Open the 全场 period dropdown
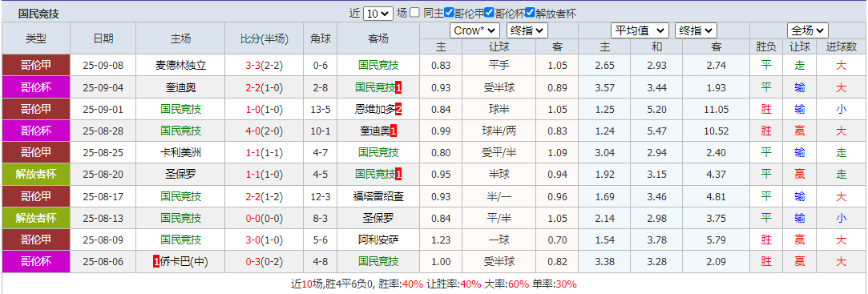This screenshot has width=868, height=294. 808,30
